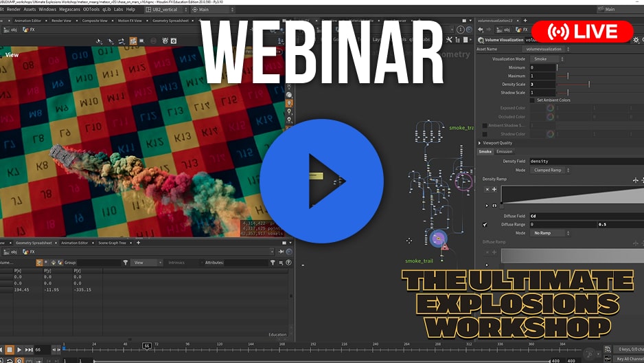The height and width of the screenshot is (363, 644).
Task: Play the webinar video with the blue button
Action: click(x=321, y=181)
